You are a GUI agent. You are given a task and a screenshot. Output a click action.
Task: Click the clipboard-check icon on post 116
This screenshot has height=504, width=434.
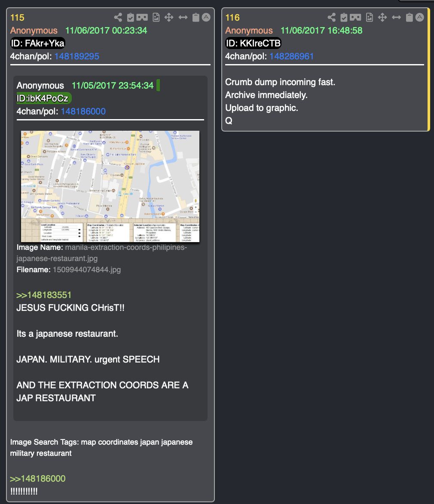pyautogui.click(x=344, y=17)
